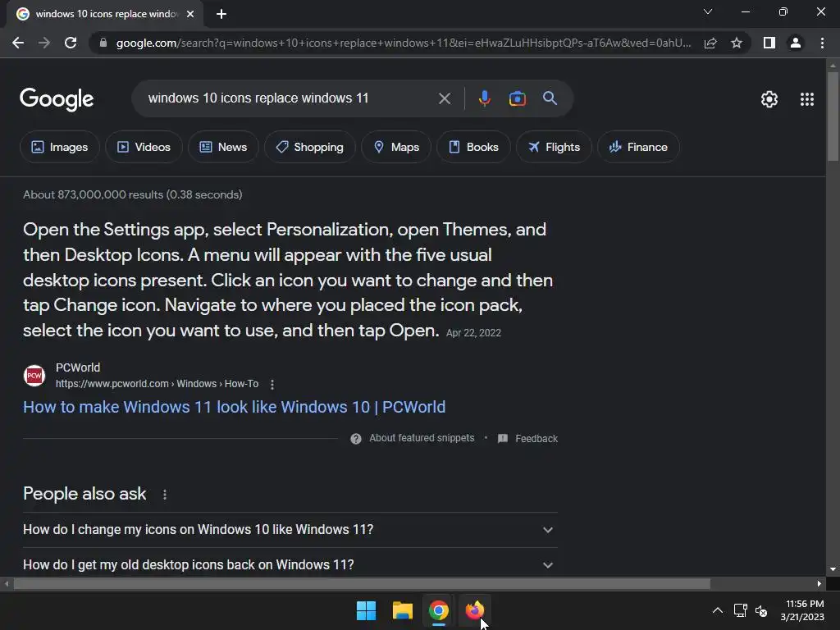
Task: Share this page from the address bar
Action: [710, 43]
